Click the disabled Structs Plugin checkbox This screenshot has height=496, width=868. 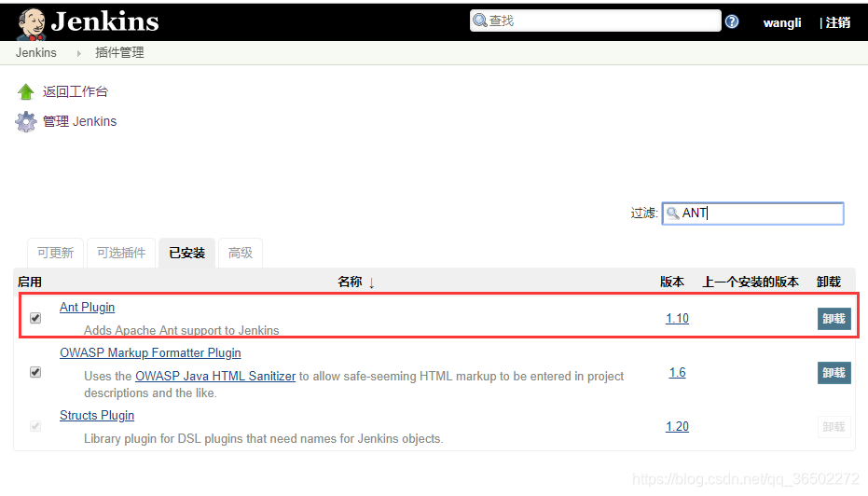(35, 426)
